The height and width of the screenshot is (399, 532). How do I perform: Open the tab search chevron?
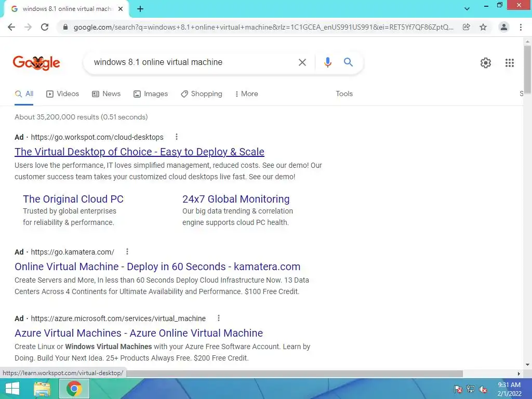click(x=467, y=9)
